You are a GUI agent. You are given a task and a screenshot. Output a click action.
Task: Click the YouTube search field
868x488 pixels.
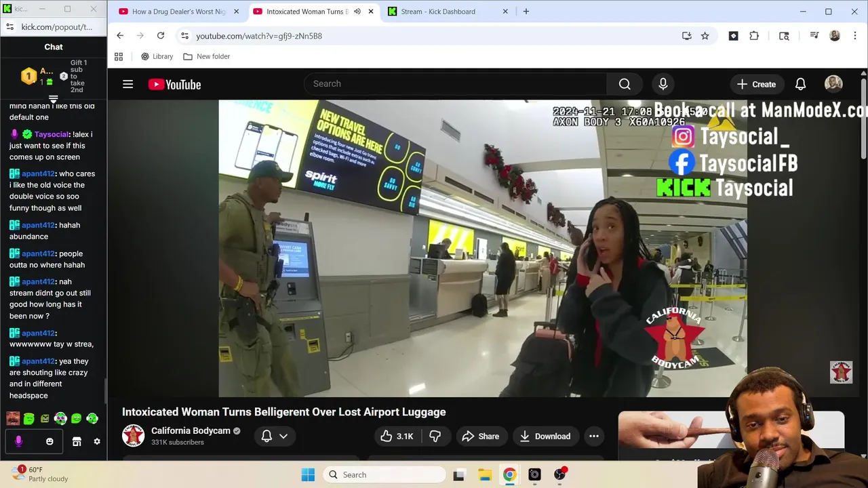tap(456, 84)
